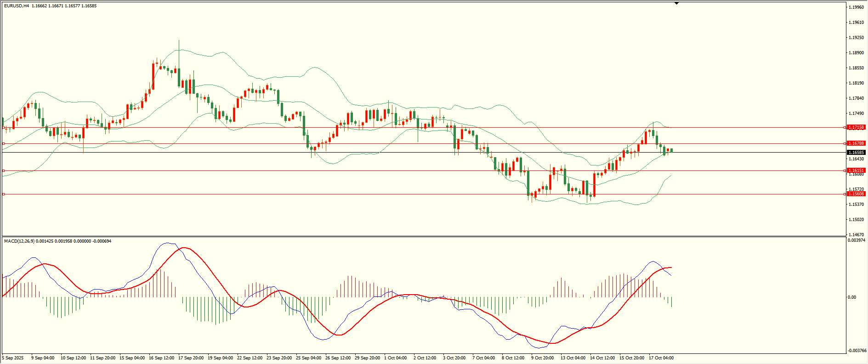Select left handle of 1.16788 line
Screen dimensions: 868x364
coord(4,144)
